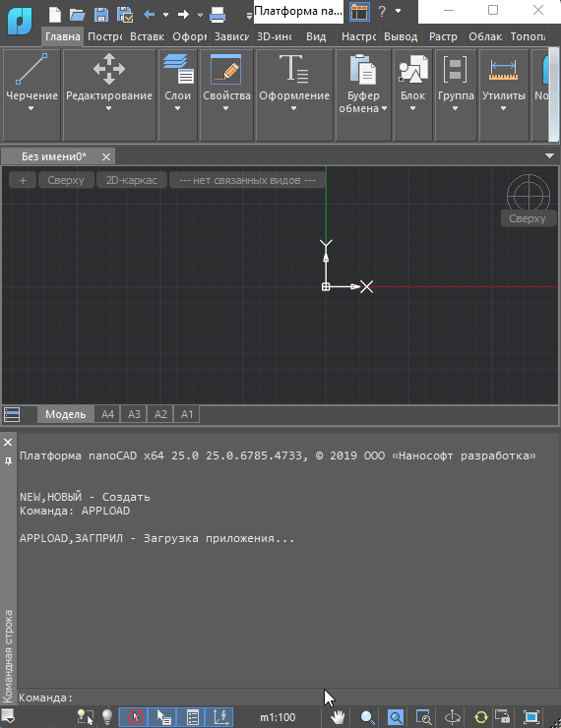
Task: Click the Сверху view button under compass
Action: [528, 218]
